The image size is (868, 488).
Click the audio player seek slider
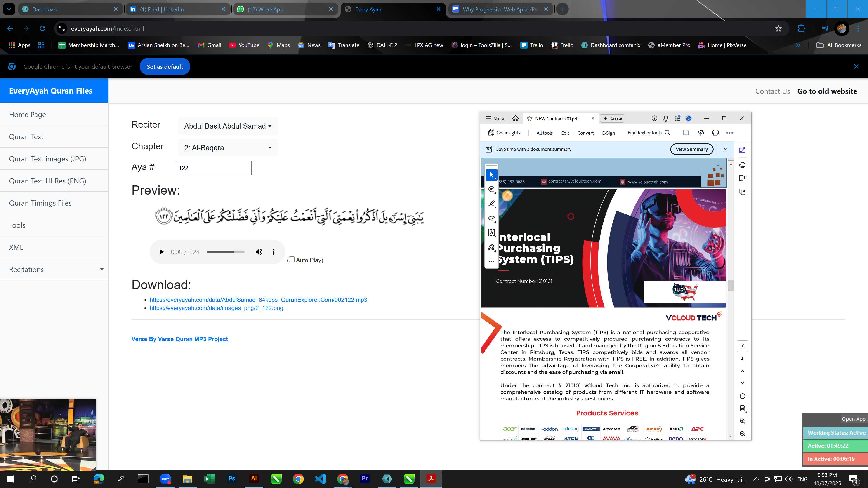click(x=225, y=252)
